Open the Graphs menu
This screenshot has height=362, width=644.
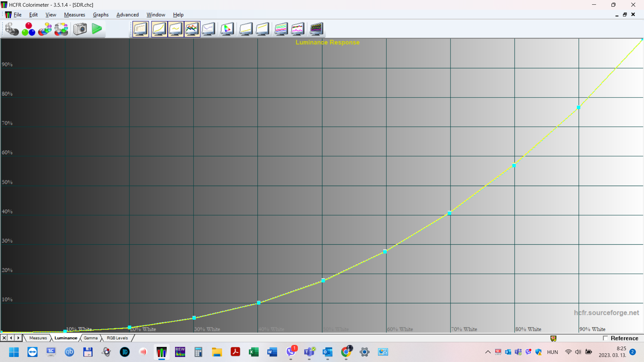coord(101,15)
